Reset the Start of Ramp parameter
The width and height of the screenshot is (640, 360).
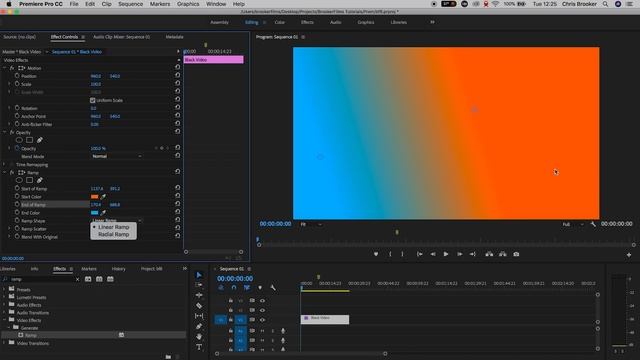click(178, 188)
